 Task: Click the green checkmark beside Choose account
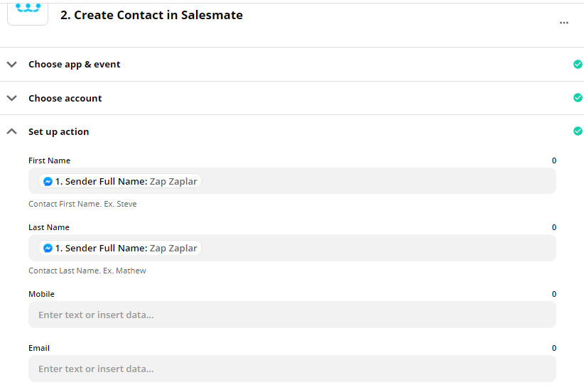578,97
